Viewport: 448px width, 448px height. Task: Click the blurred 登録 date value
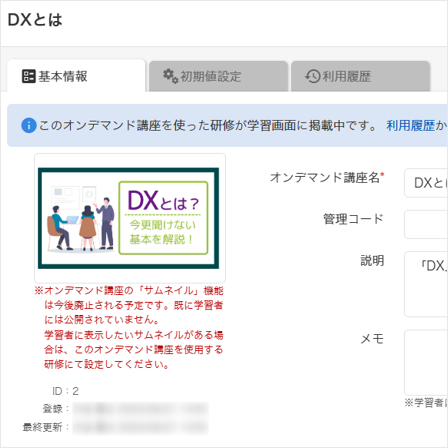(x=140, y=409)
